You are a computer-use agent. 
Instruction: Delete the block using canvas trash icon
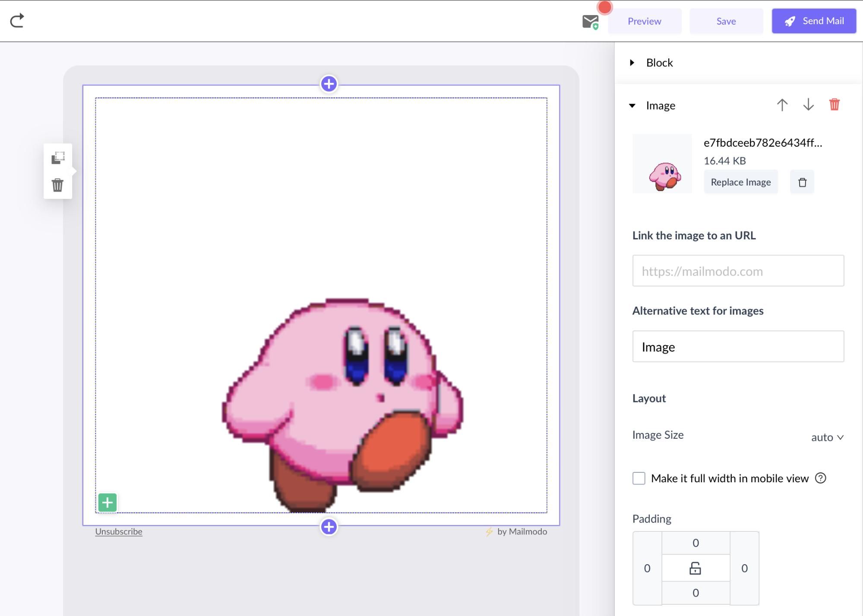(x=57, y=185)
